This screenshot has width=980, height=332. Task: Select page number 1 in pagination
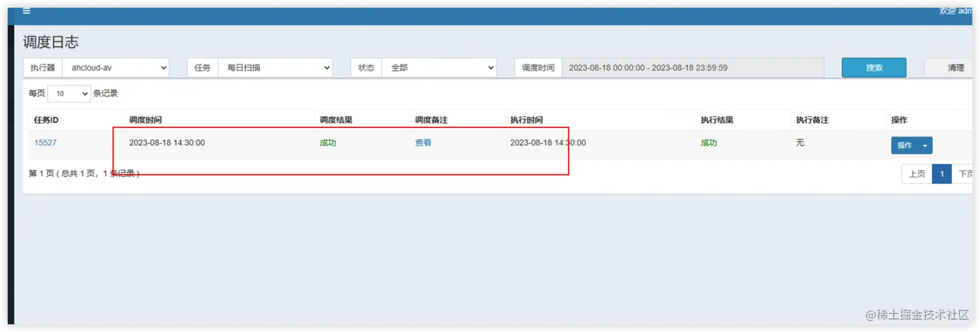942,174
